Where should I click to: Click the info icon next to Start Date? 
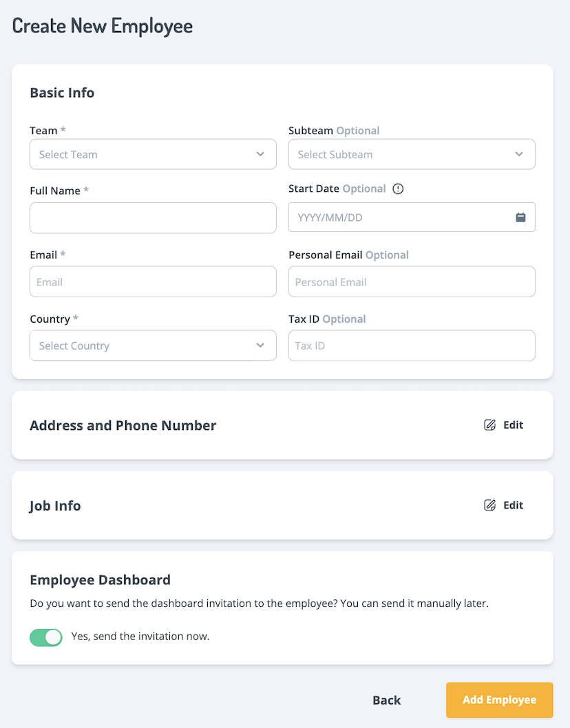click(x=397, y=189)
